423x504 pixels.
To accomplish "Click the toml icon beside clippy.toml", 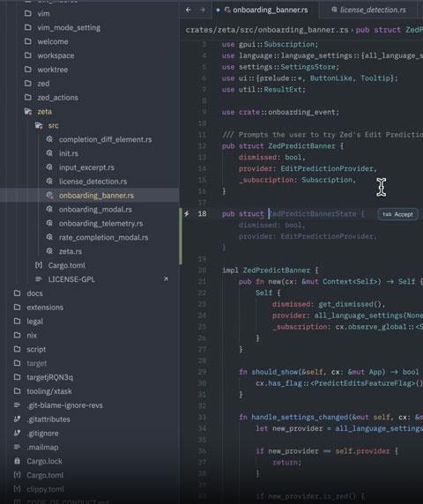I will [17, 489].
